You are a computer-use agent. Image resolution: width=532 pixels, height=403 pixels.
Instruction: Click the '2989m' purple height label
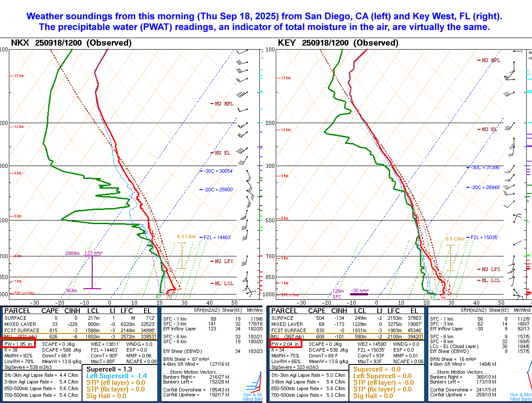tap(72, 253)
